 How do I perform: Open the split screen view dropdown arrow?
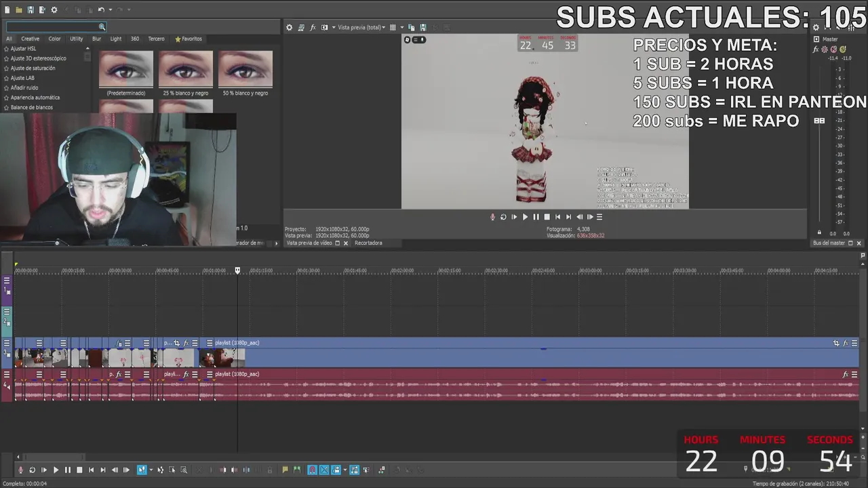[332, 27]
